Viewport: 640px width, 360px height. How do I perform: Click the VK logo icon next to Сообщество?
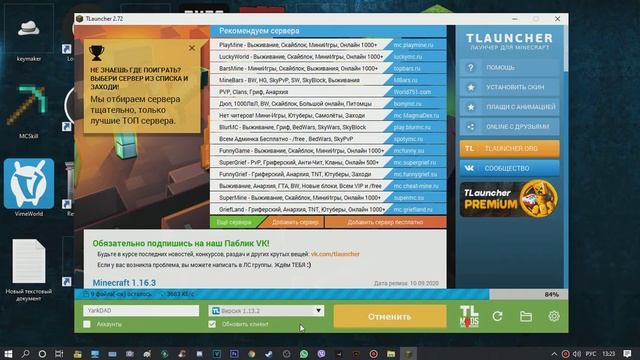[x=469, y=168]
